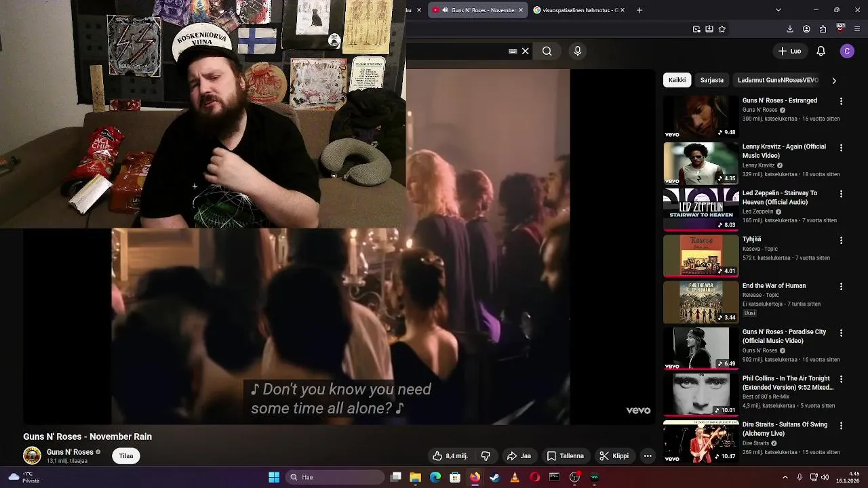Open the Led Zeppelin Stairway thumbnail
The image size is (868, 488).
[701, 209]
